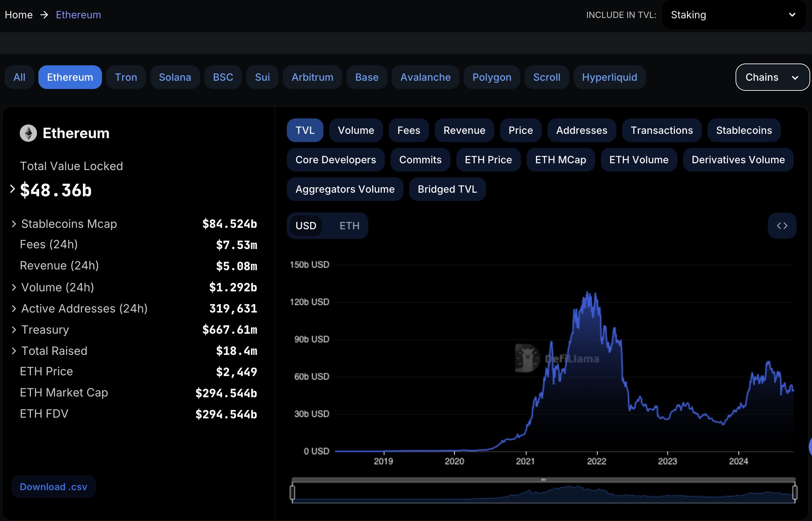Enable the Revenue chart metric

click(464, 130)
